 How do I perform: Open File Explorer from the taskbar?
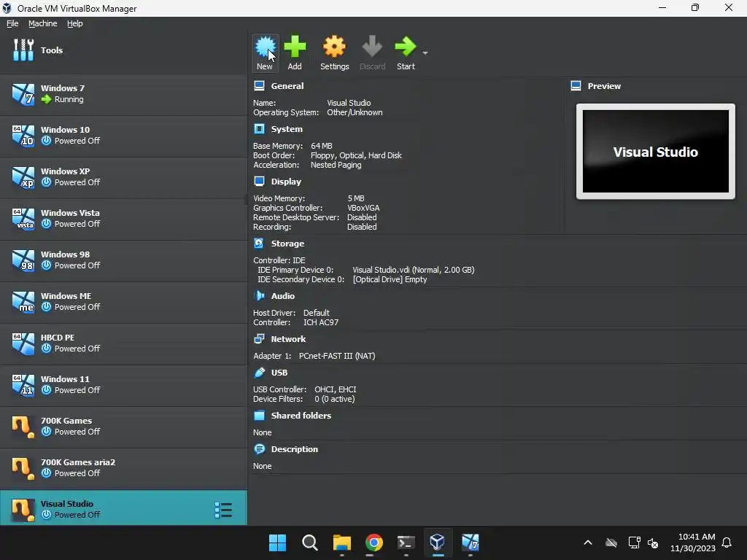click(x=341, y=542)
